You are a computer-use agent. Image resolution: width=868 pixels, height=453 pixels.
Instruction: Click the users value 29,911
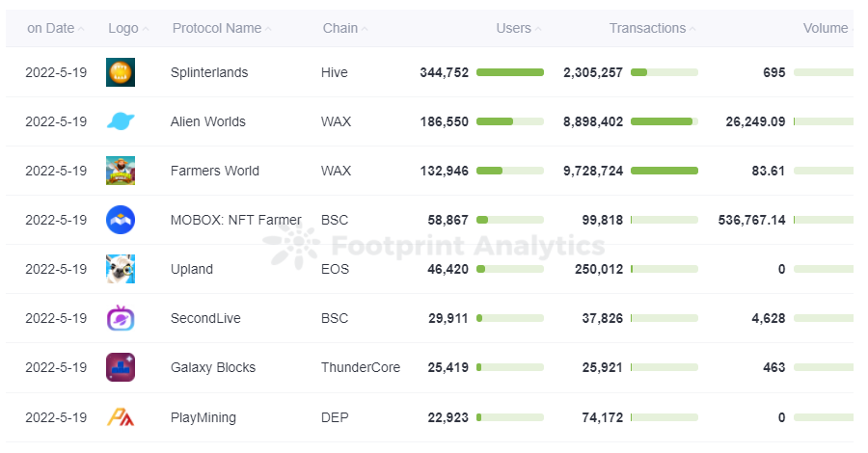(x=448, y=319)
